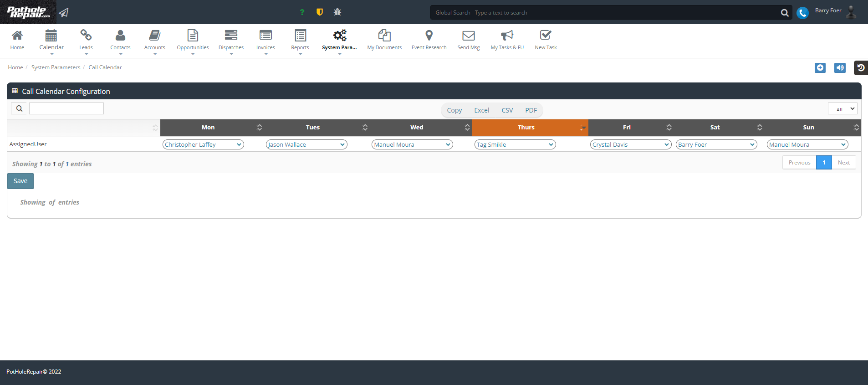
Task: Click the bug report icon
Action: [x=337, y=12]
